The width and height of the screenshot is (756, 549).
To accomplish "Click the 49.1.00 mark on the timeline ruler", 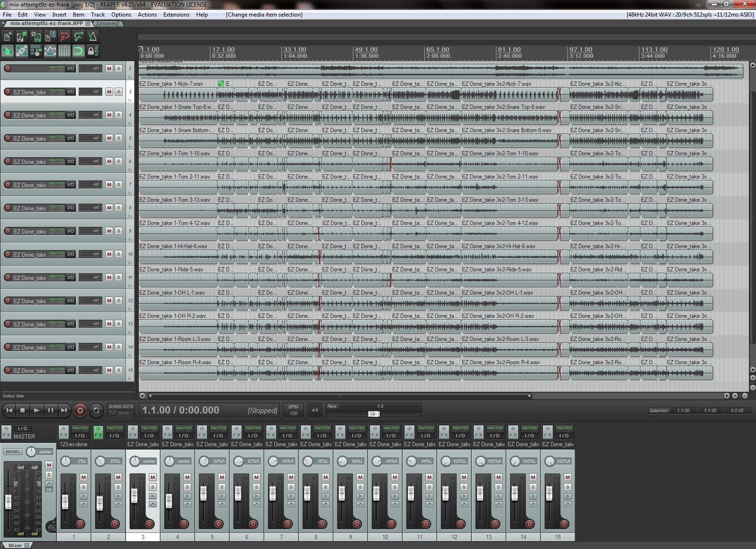I will point(366,49).
